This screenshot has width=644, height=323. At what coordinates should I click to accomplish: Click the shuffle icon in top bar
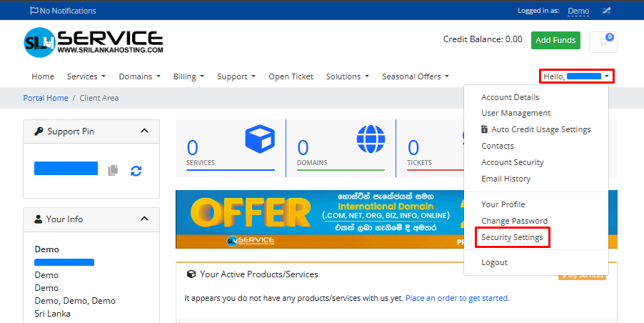coord(606,11)
